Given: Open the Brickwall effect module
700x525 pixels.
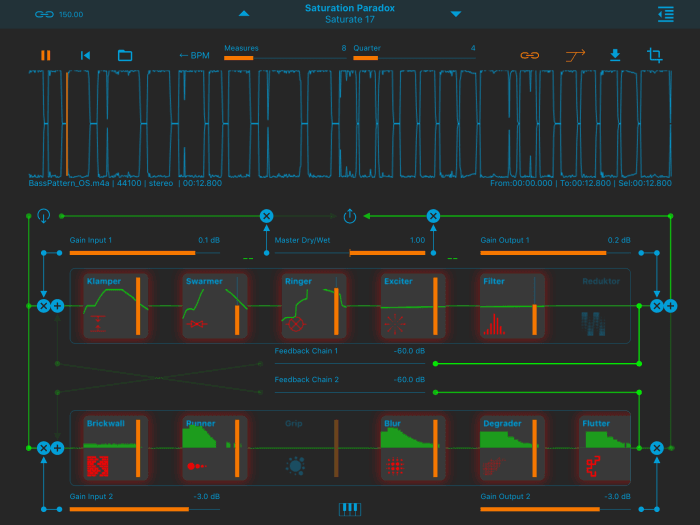Looking at the screenshot, I should tap(116, 448).
